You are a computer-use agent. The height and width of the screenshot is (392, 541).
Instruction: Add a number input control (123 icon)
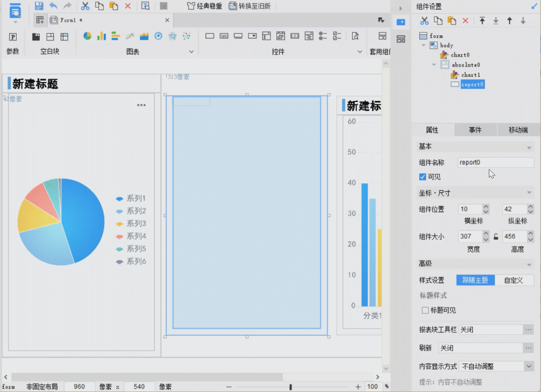click(x=295, y=36)
